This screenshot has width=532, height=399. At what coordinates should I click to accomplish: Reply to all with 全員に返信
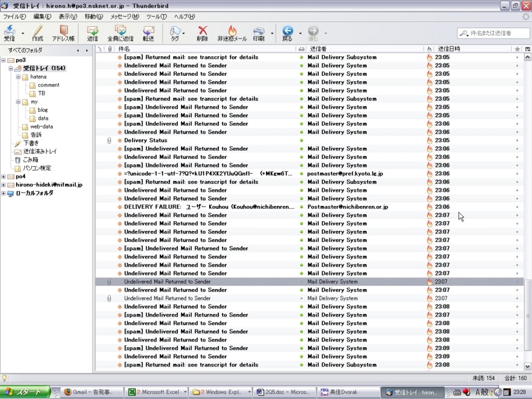(120, 33)
